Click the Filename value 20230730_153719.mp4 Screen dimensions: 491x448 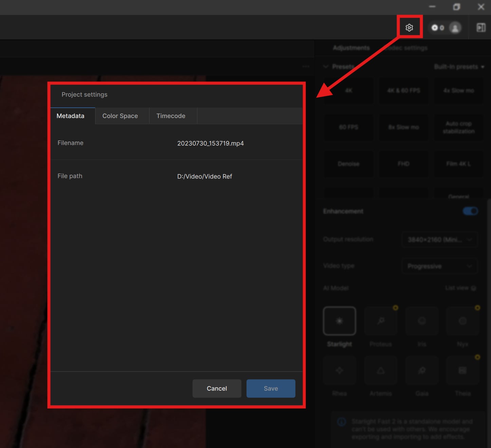(x=210, y=143)
